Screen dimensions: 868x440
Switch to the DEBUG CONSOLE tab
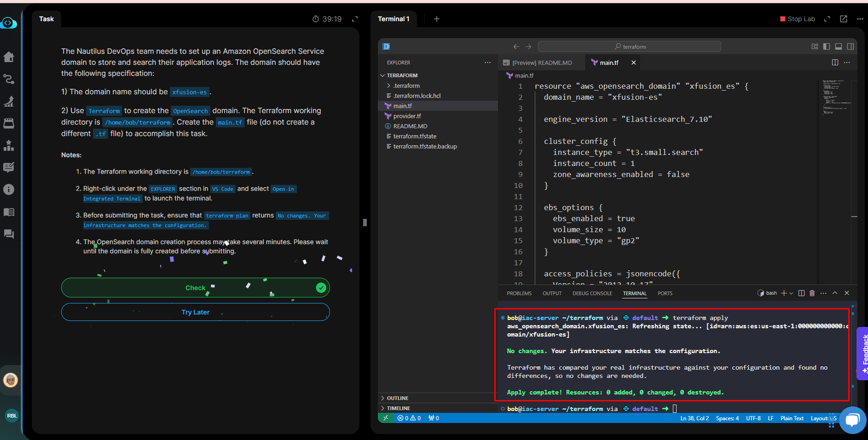coord(592,293)
